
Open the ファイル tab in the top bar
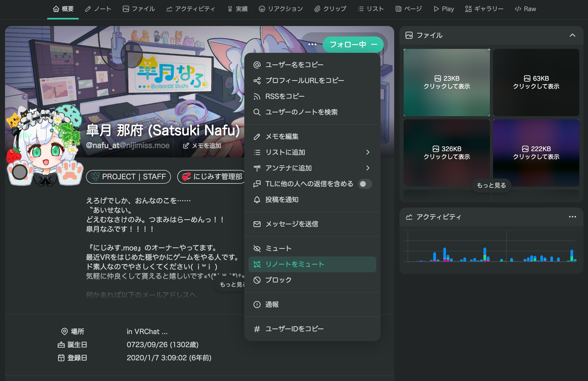(139, 9)
